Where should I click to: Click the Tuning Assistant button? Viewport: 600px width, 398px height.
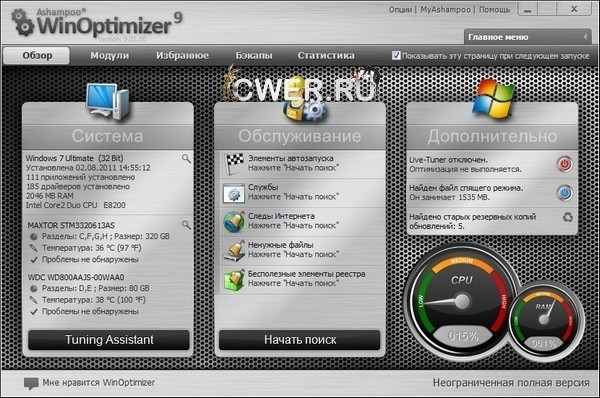tap(109, 340)
